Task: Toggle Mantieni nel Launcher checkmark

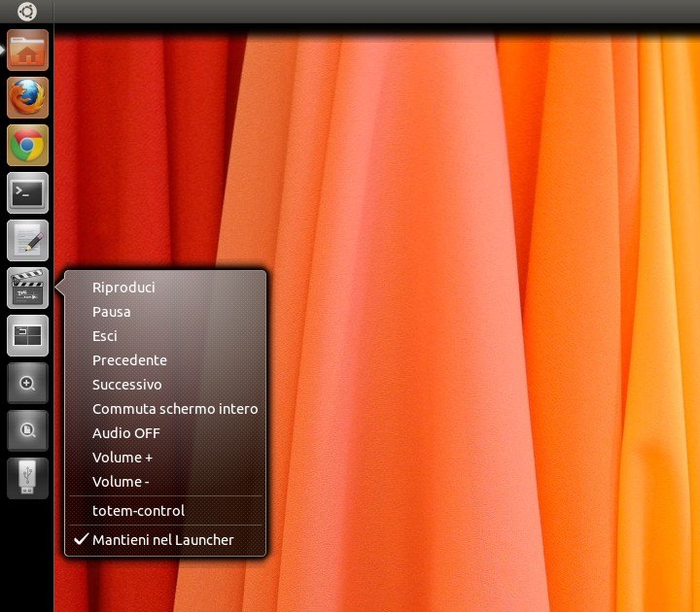Action: tap(165, 540)
